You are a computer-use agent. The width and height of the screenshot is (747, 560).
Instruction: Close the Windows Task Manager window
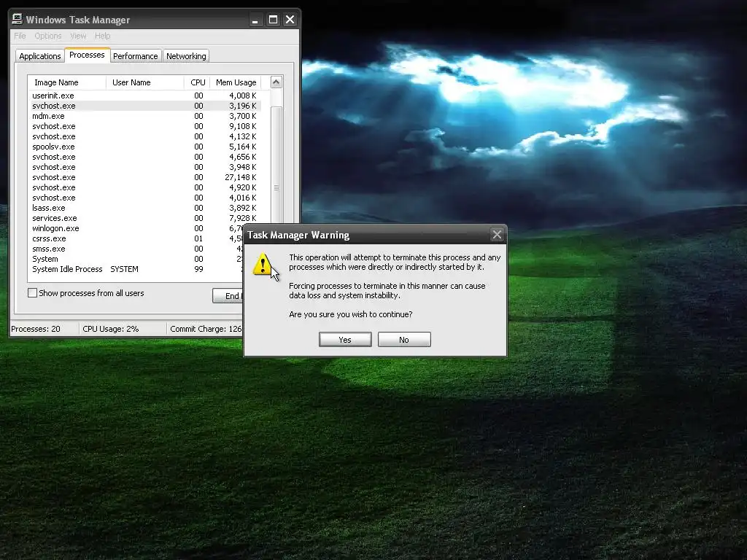click(x=290, y=20)
